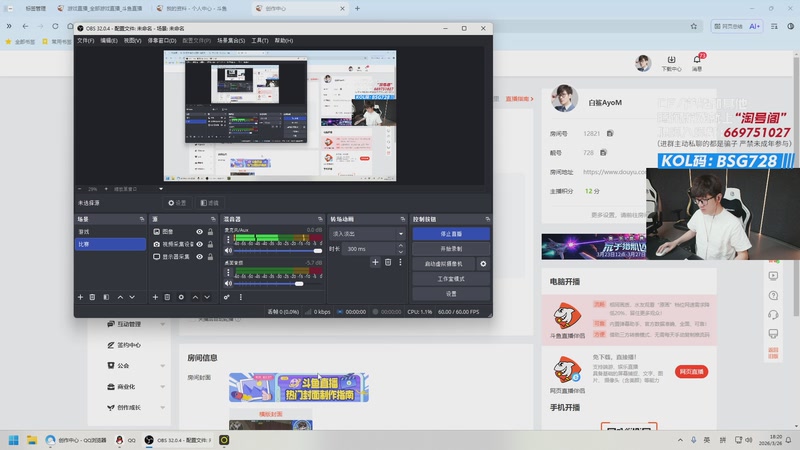Adjust 麦克风/Aux volume slider
800x450 pixels.
pos(278,251)
